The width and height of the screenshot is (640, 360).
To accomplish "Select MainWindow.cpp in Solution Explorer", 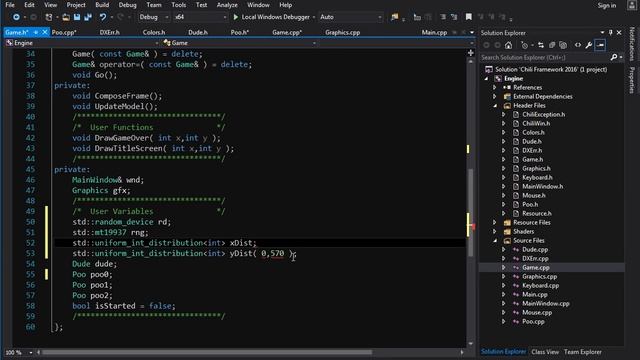I will pyautogui.click(x=546, y=304).
